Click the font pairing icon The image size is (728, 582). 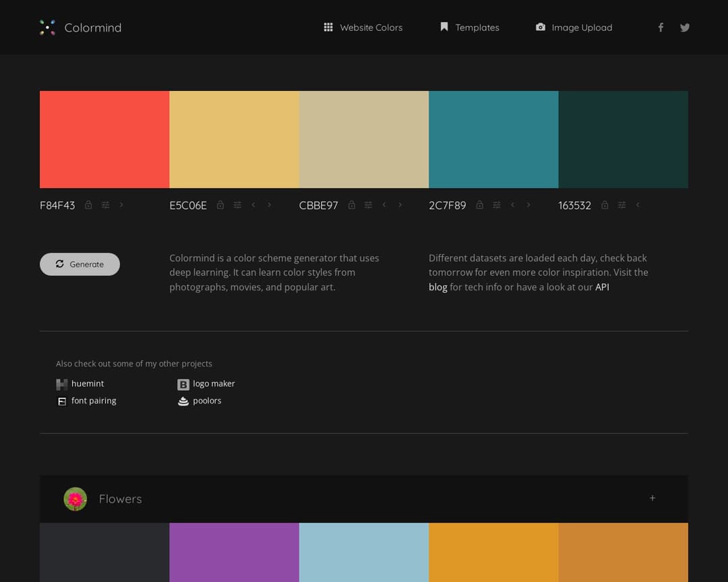pos(62,401)
